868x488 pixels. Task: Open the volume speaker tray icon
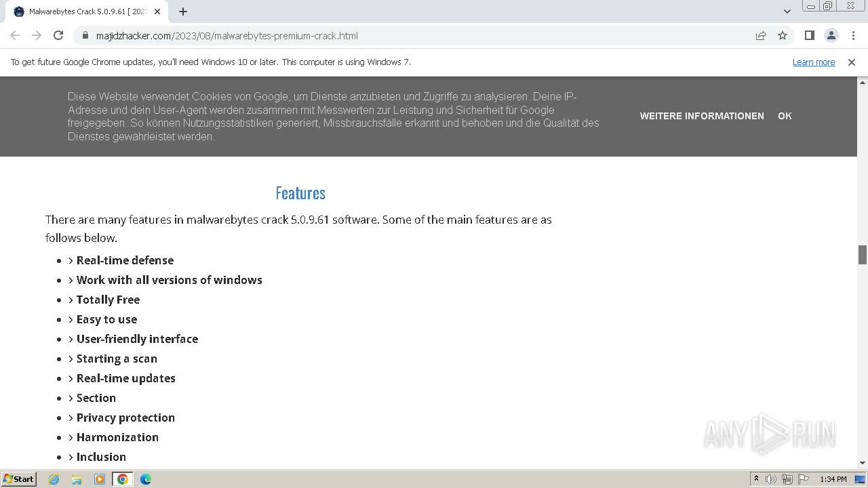point(771,479)
